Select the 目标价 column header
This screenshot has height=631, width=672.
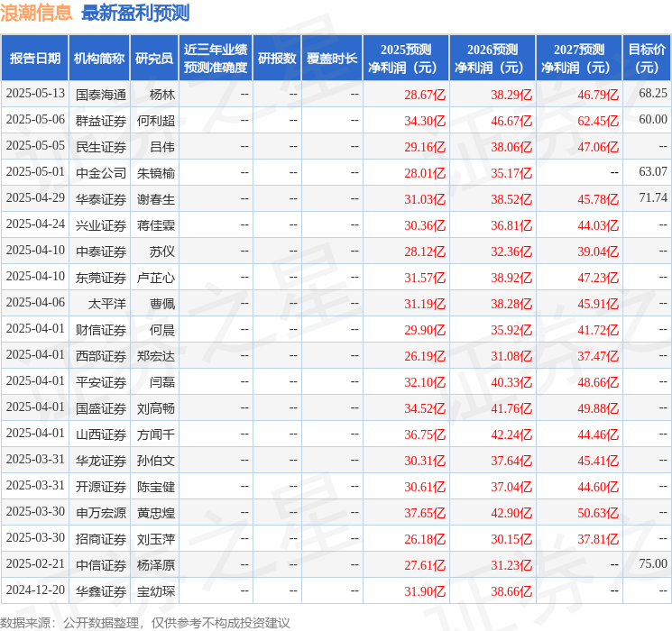tap(646, 59)
